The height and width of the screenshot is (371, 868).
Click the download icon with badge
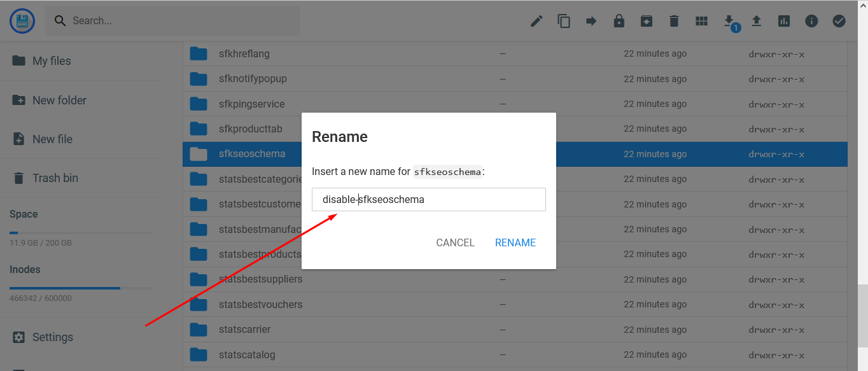[729, 21]
